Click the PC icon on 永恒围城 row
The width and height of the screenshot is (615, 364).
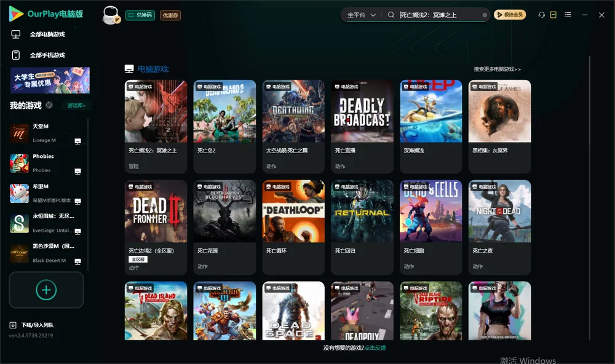pyautogui.click(x=77, y=231)
